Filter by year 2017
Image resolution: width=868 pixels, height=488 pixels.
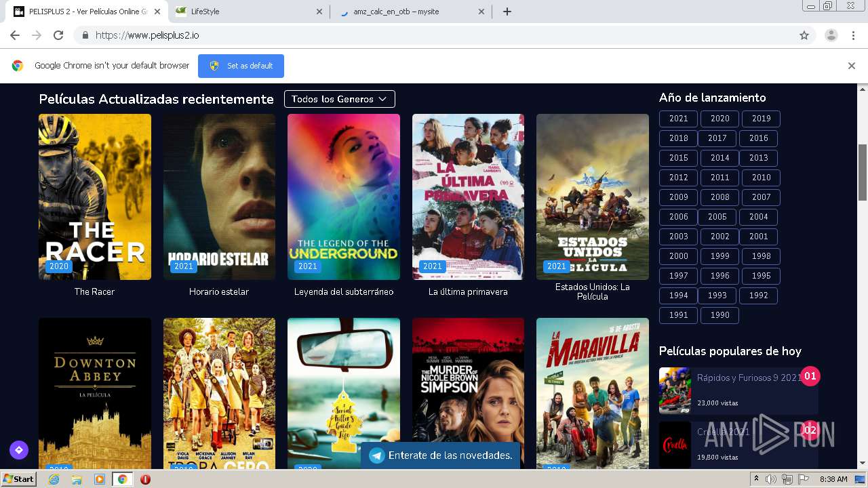pos(717,138)
